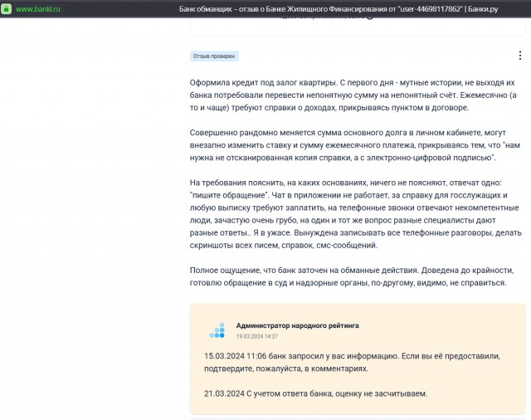Click the paragraph starting 'Оформила кредит под залог'

(x=353, y=95)
